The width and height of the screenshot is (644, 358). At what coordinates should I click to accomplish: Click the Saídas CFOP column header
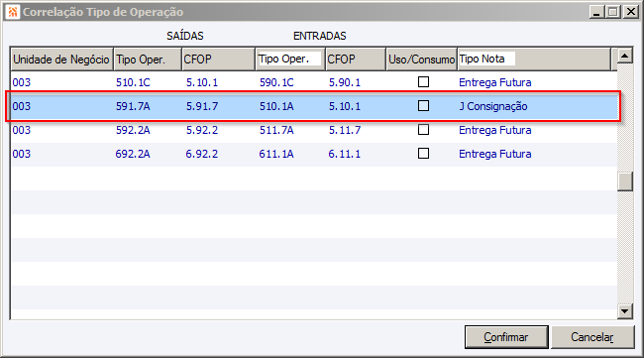pyautogui.click(x=218, y=60)
